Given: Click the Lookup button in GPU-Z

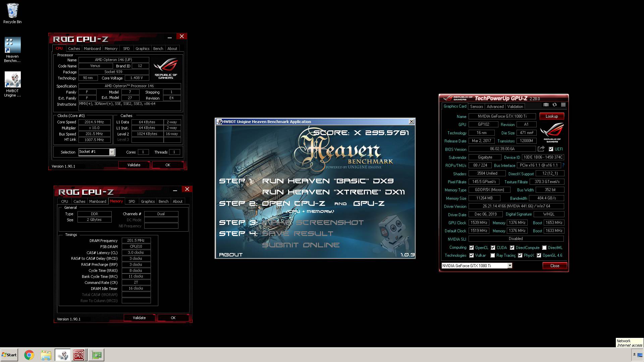Looking at the screenshot, I should (552, 116).
